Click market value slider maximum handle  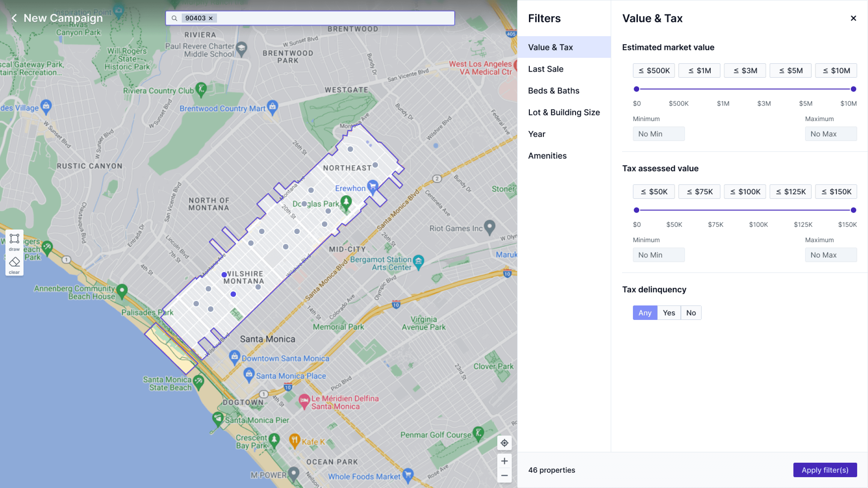853,89
